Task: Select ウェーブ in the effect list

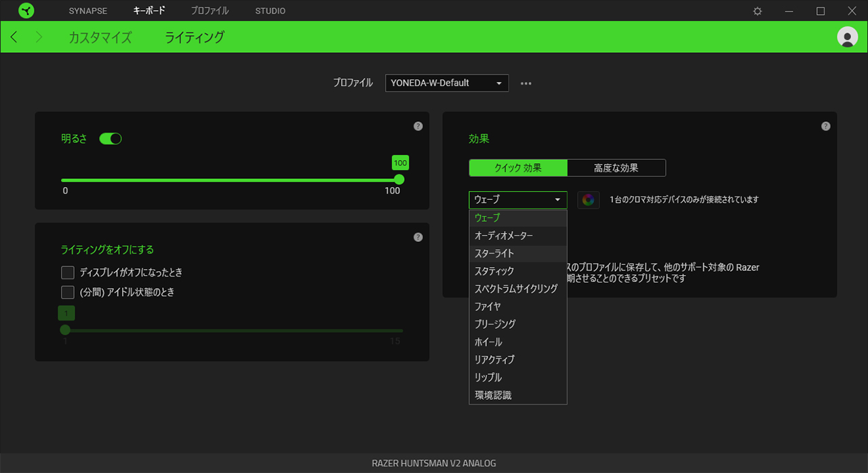Action: coord(518,218)
